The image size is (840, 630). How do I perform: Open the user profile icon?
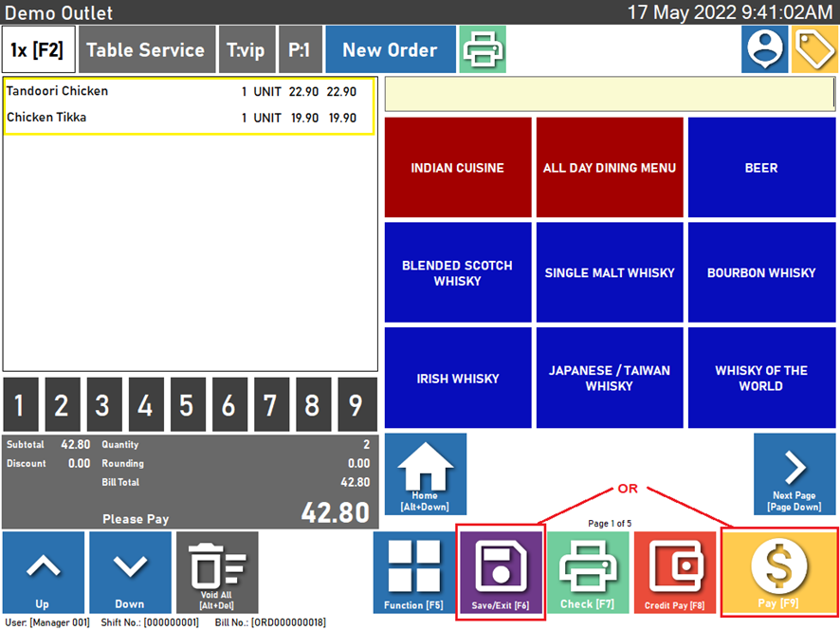[x=764, y=50]
